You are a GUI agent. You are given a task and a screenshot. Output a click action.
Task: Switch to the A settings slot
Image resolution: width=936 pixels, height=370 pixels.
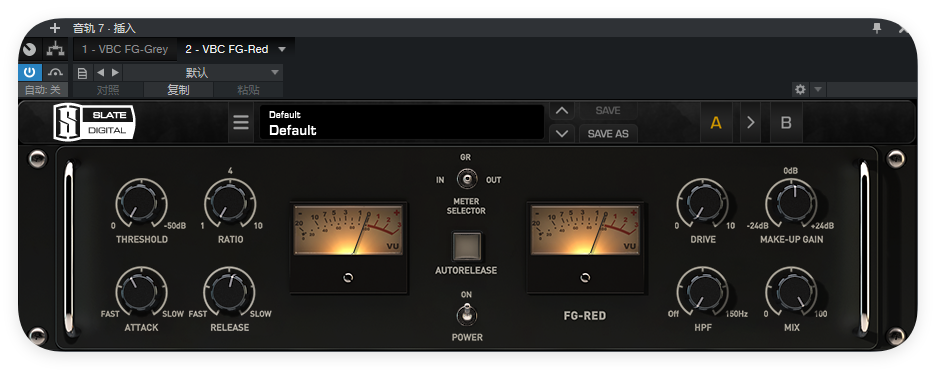(716, 123)
